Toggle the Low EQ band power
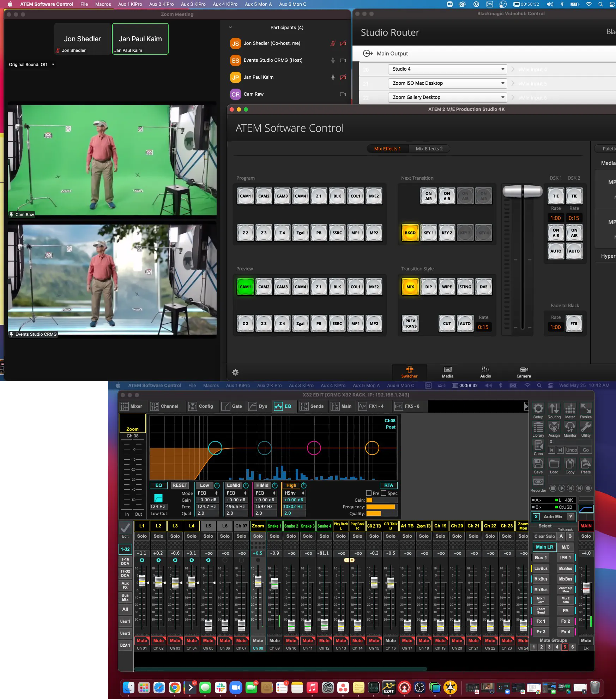616x699 pixels. pyautogui.click(x=217, y=485)
